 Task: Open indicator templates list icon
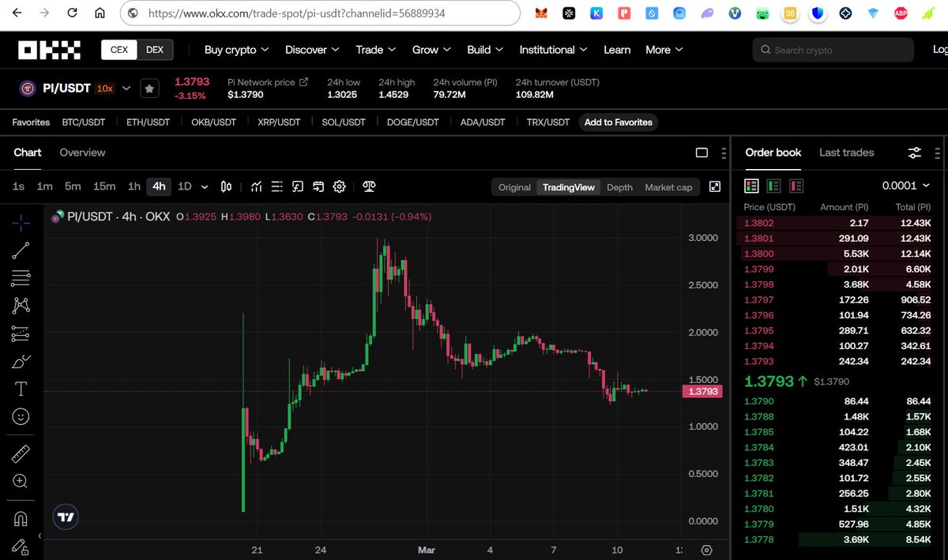pyautogui.click(x=277, y=186)
